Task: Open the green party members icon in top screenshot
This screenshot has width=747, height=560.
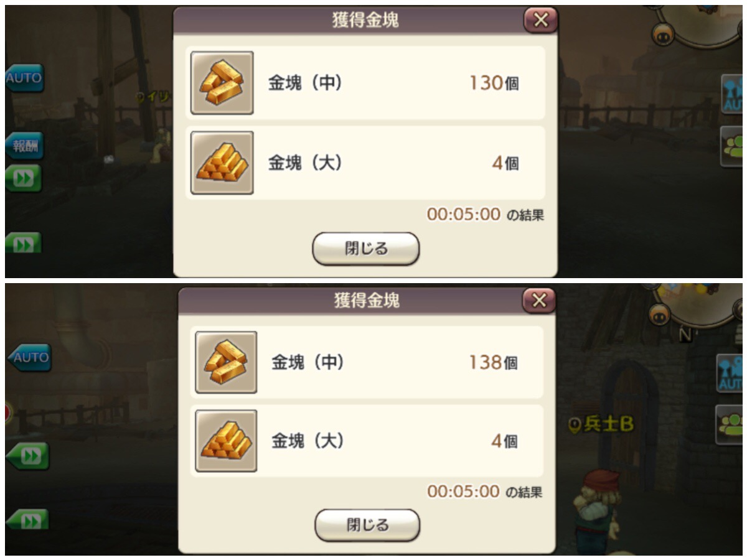Action: pos(732,146)
